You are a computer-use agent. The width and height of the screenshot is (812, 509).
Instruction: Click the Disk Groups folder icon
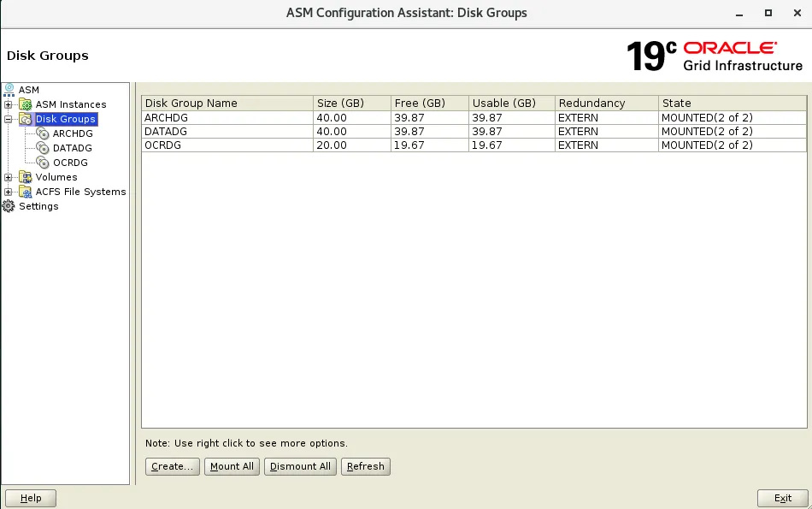point(26,119)
